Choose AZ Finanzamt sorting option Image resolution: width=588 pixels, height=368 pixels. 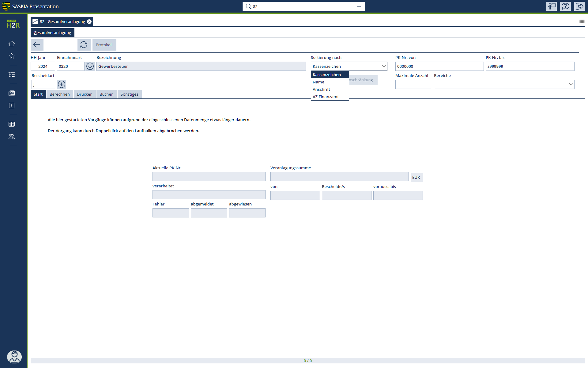click(326, 97)
